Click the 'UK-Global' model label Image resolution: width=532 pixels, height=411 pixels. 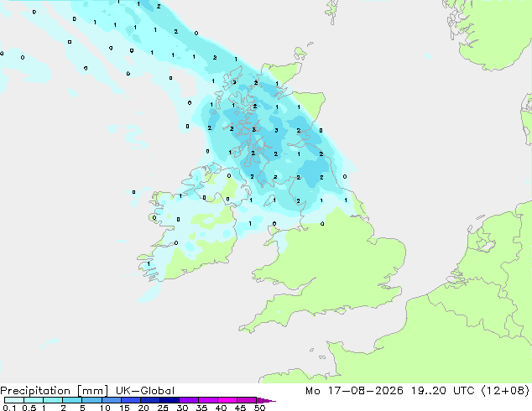[145, 391]
